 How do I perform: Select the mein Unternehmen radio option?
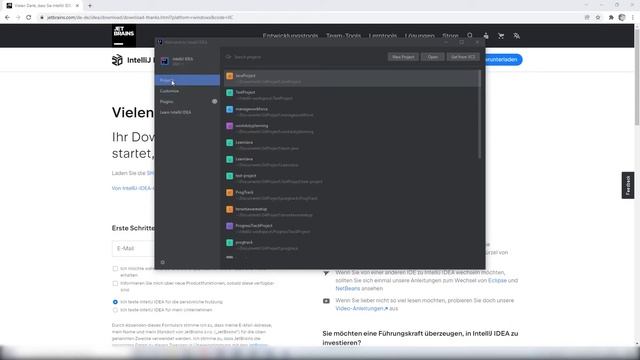(x=115, y=310)
